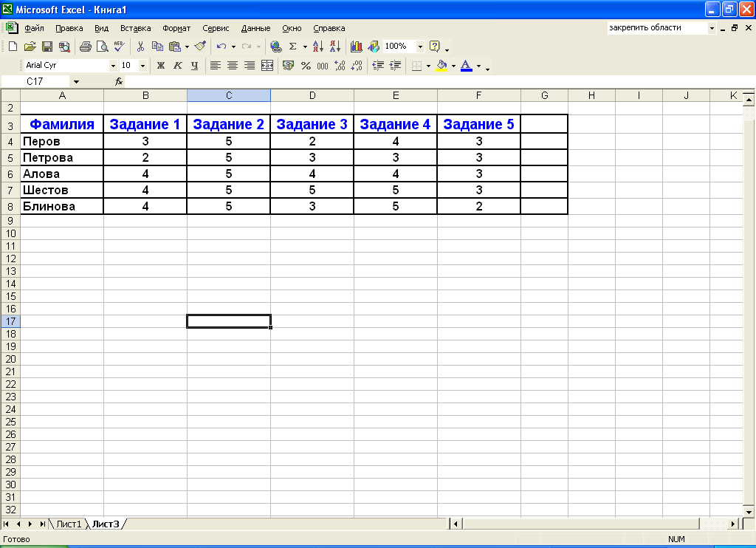Open the Формат menu

coord(176,28)
